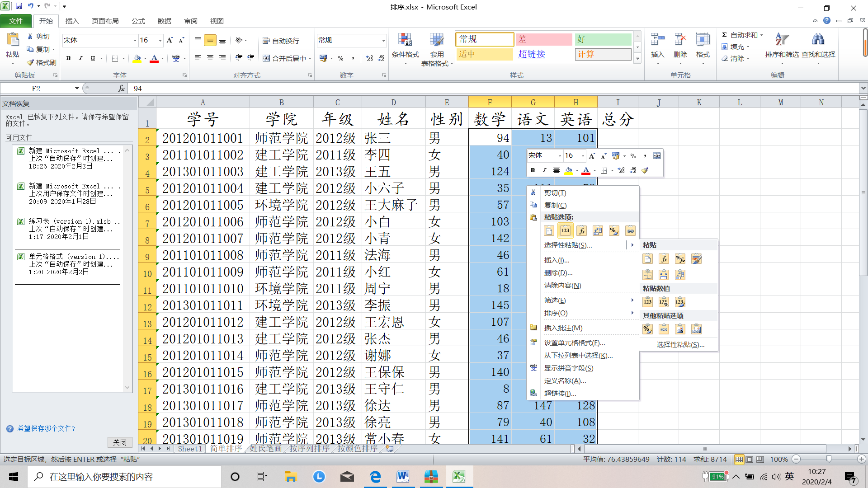Select Keep Source Formatting paste in submenu
Image resolution: width=868 pixels, height=488 pixels.
click(x=697, y=259)
